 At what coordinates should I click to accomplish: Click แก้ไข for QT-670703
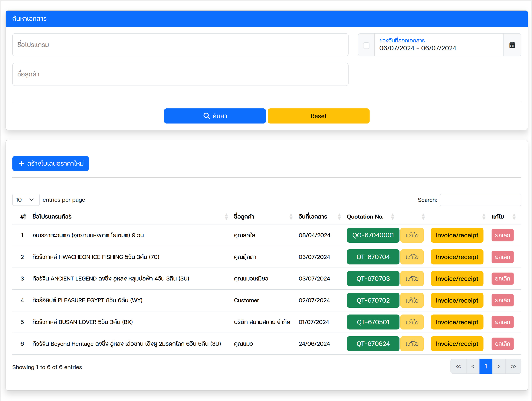coord(412,279)
